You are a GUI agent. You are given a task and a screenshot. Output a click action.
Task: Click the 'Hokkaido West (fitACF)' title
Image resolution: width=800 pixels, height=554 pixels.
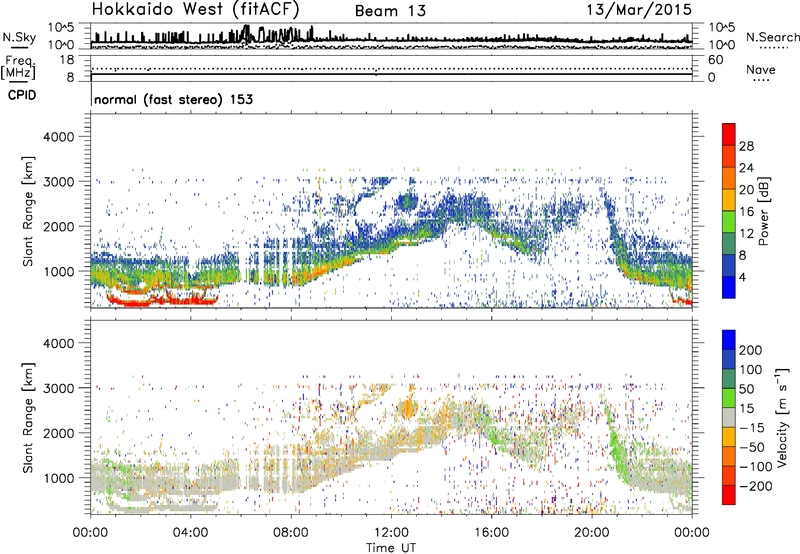pos(195,9)
